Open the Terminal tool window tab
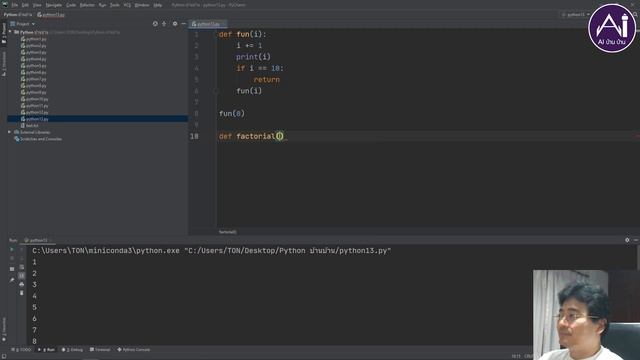 pos(100,350)
